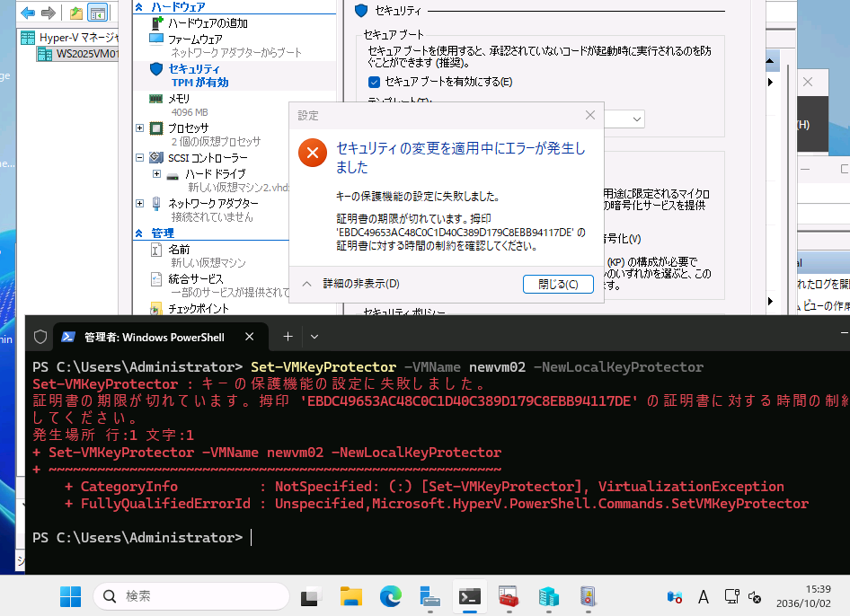Screen dimensions: 850x616
Task: Launch Microsoft Edge from the taskbar
Action: click(390, 596)
